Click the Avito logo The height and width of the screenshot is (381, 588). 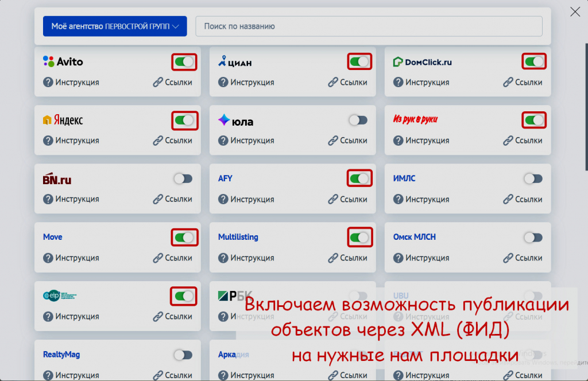[x=63, y=61]
